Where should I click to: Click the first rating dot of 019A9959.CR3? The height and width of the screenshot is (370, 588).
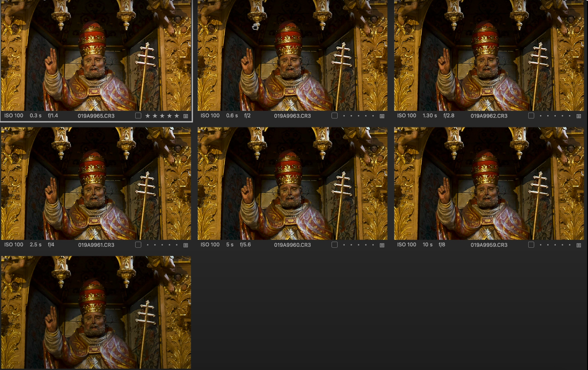(540, 245)
